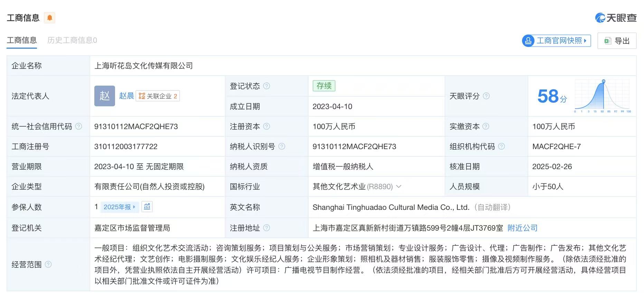Open legal representative 赵晨 link
Screen dimensions: 644x301
point(126,96)
